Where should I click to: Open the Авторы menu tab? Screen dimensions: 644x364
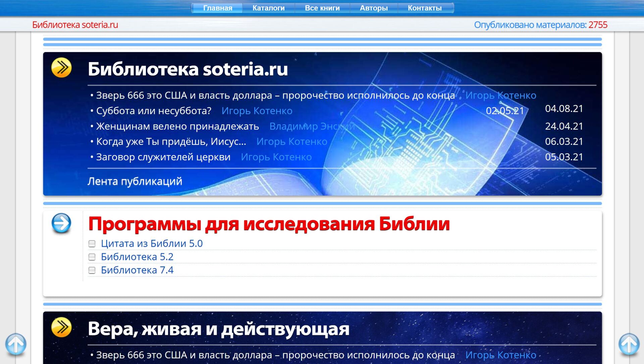(x=374, y=8)
